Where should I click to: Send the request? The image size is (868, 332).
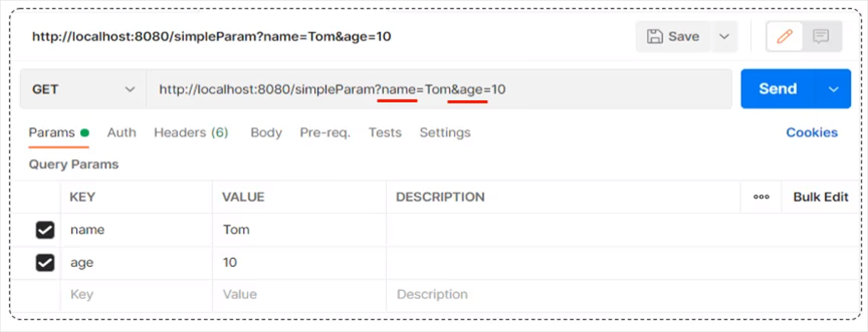[778, 88]
